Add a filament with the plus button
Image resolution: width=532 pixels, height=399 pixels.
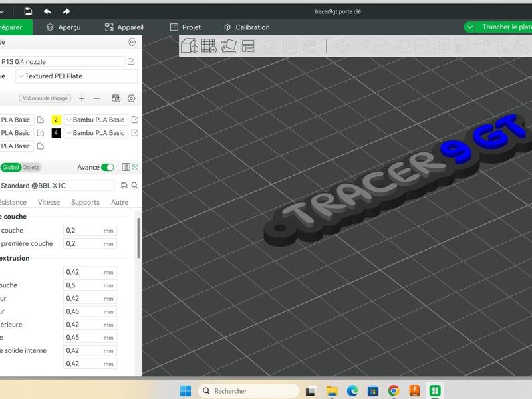81,98
